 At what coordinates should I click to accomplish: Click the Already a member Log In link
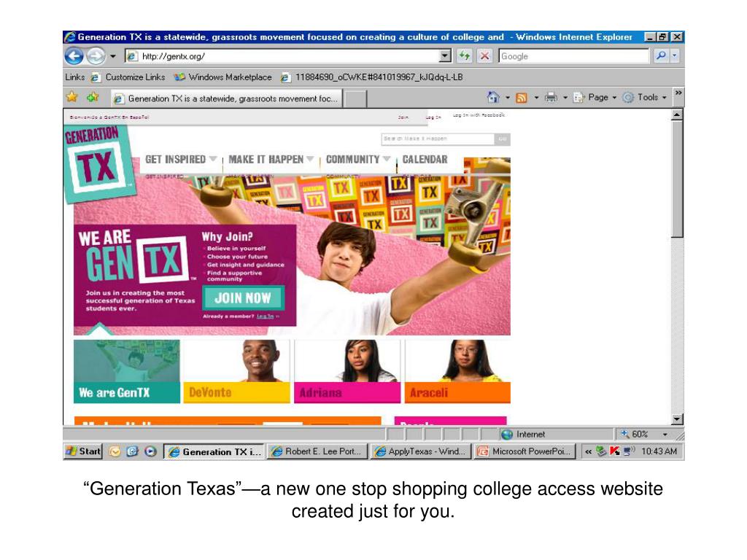(x=265, y=316)
